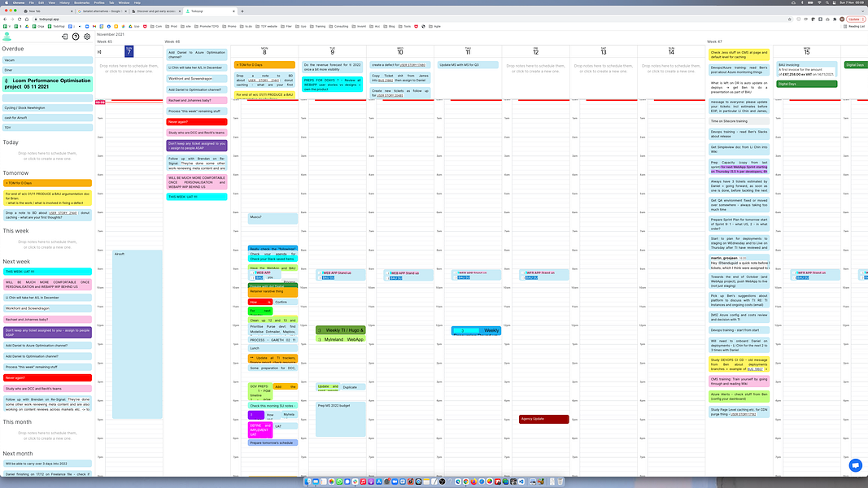Open the 'Weekly TI / Hugo &' event
Screen dimensions: 868x488
pos(340,330)
